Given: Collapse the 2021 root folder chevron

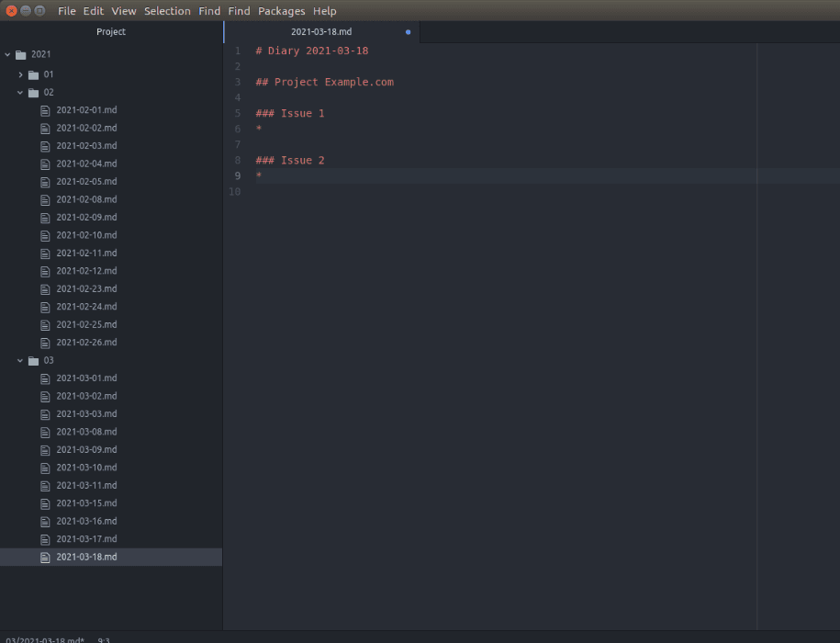Looking at the screenshot, I should 8,54.
